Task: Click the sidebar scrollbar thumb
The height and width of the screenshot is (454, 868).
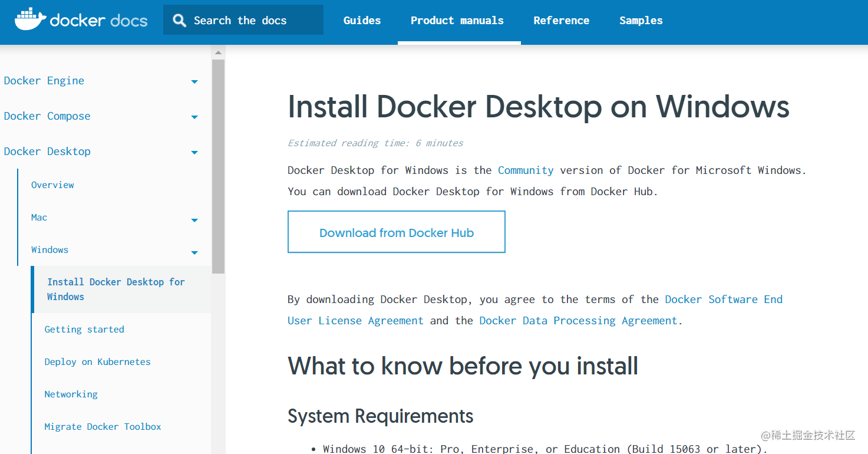Action: coord(218,166)
